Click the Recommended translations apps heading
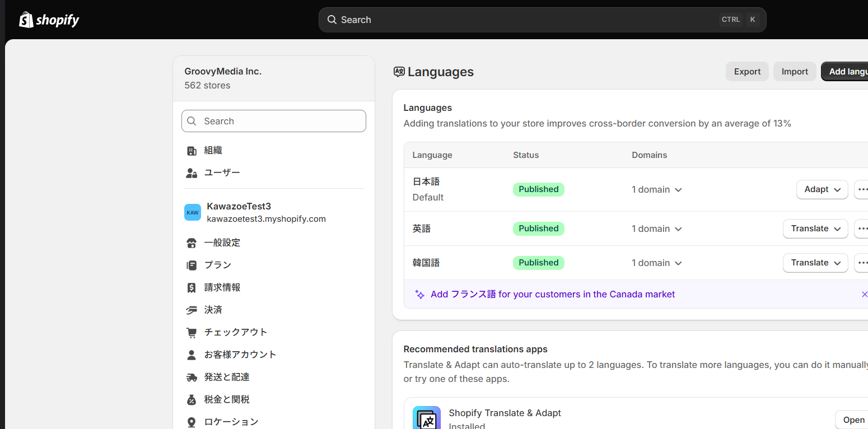This screenshot has height=429, width=868. pyautogui.click(x=475, y=349)
